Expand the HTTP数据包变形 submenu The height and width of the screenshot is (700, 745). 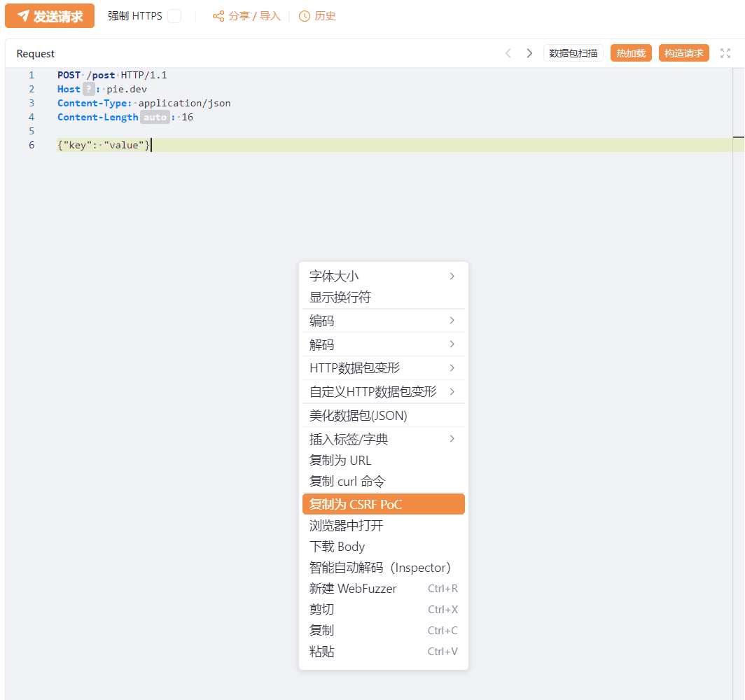click(x=383, y=367)
